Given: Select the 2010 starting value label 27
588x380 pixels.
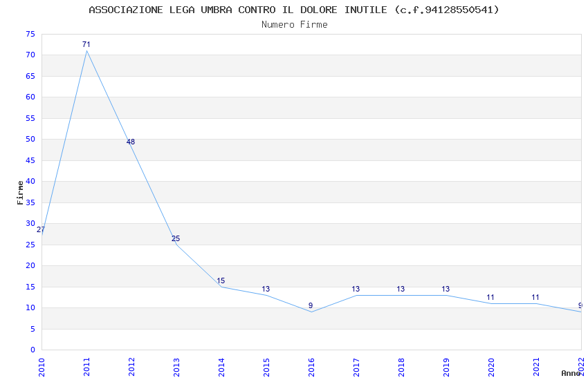Looking at the screenshot, I should 41,229.
